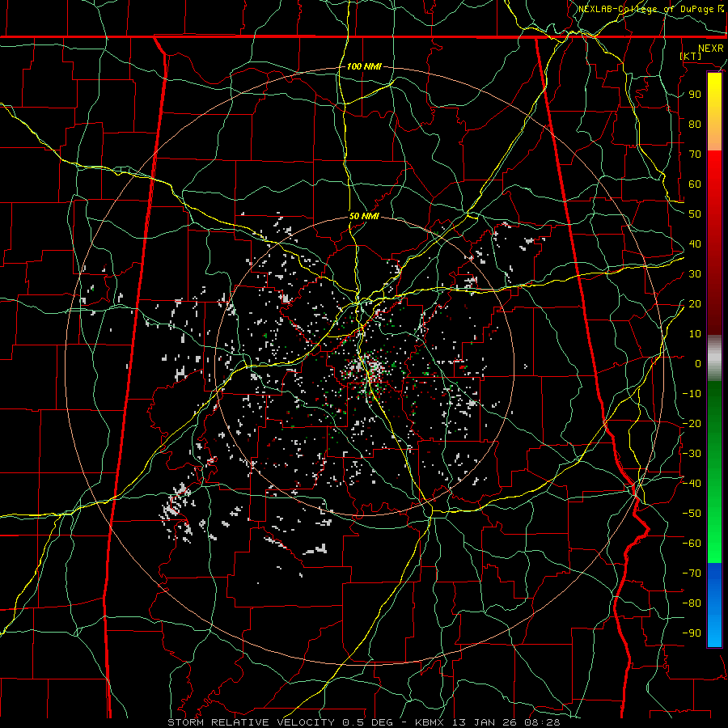The image size is (728, 728).
Task: Click the -70 value on the velocity scale
Action: point(692,574)
